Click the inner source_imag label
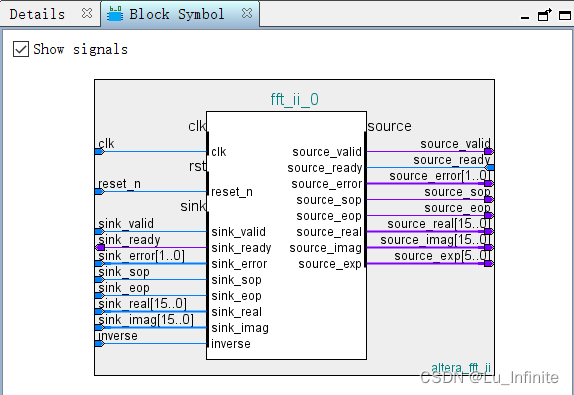The width and height of the screenshot is (574, 395). point(325,248)
